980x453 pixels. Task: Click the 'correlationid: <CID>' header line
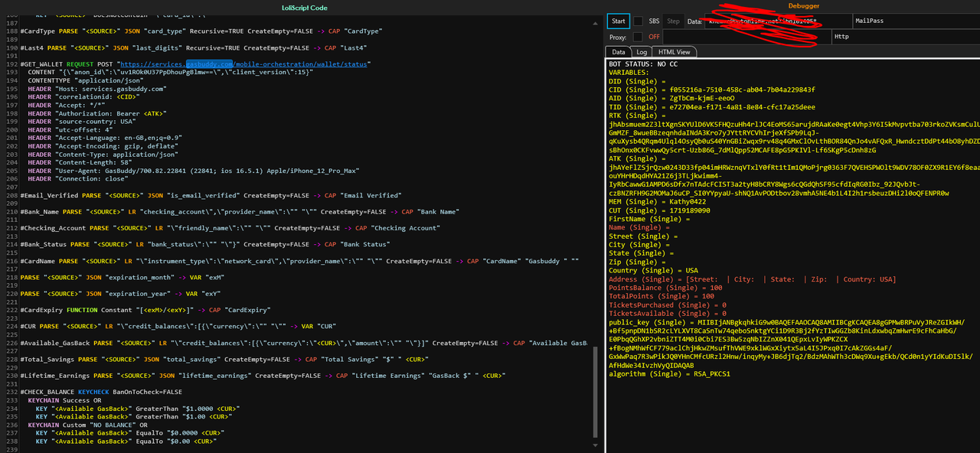83,97
